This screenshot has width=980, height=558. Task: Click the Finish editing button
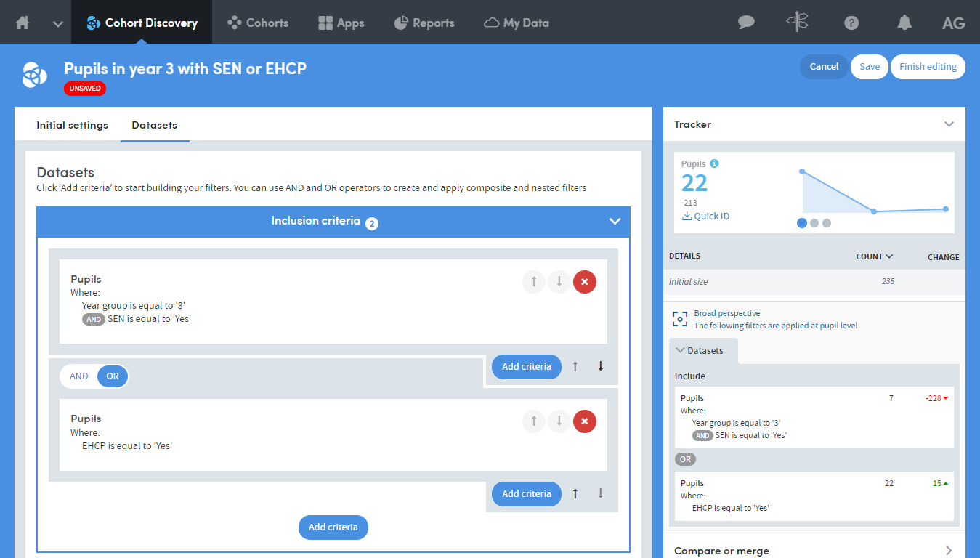[x=928, y=66]
